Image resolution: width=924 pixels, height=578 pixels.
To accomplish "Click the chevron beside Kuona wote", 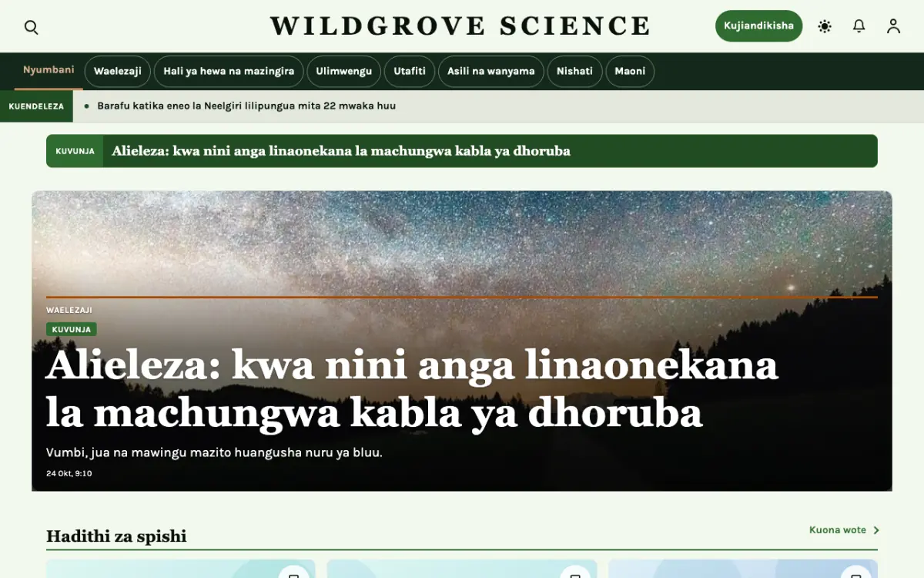I will pyautogui.click(x=876, y=530).
